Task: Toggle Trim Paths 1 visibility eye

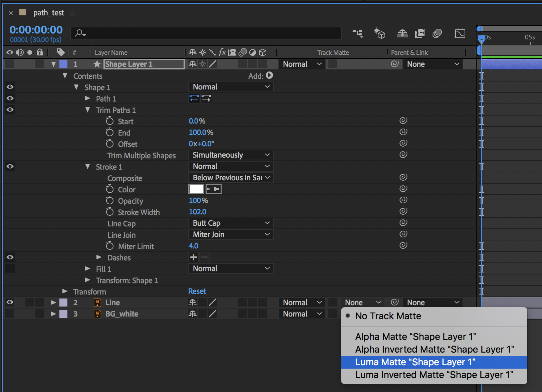Action: tap(10, 110)
